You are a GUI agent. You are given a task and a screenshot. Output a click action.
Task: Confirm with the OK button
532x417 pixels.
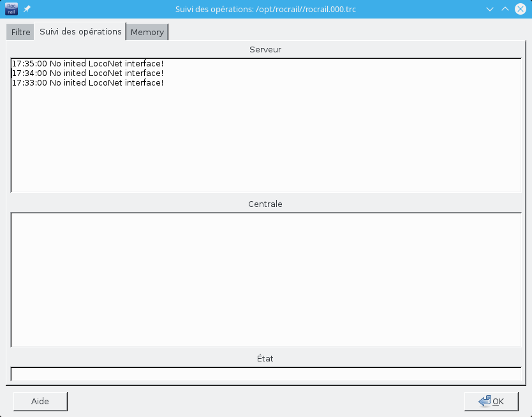coord(491,401)
